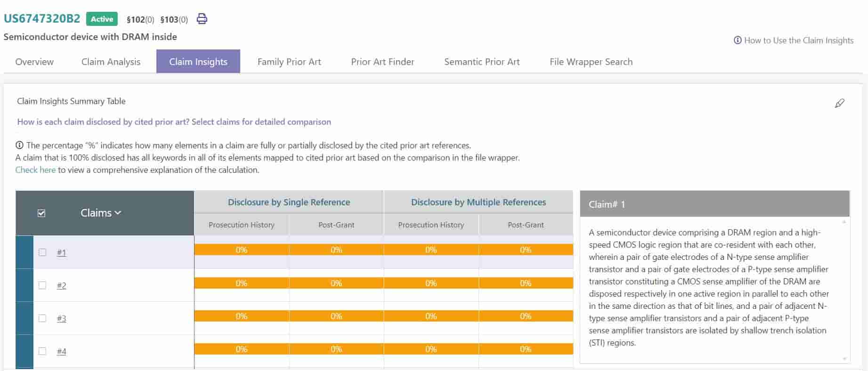Click claim #3 single reference post-grant 0% bar
Screen dimensions: 868x371
pyautogui.click(x=336, y=316)
